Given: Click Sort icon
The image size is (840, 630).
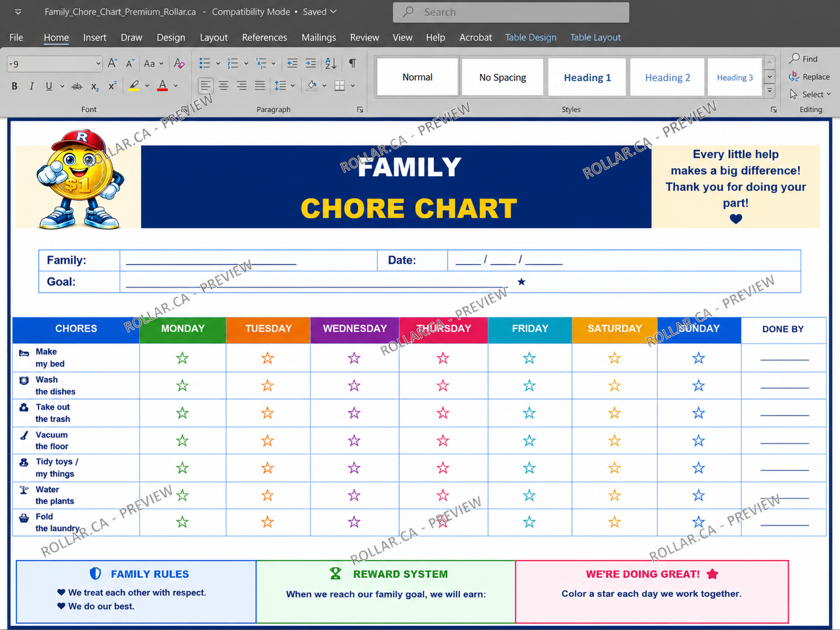Looking at the screenshot, I should coord(331,63).
